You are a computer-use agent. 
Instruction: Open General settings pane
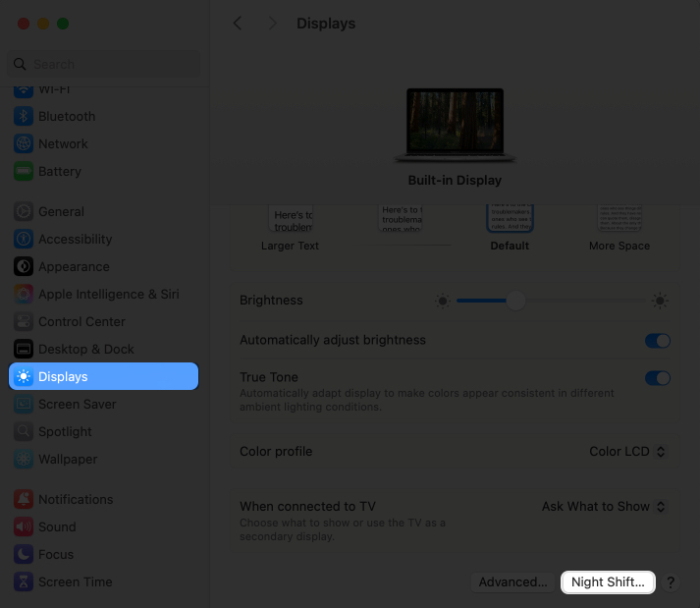coord(103,211)
